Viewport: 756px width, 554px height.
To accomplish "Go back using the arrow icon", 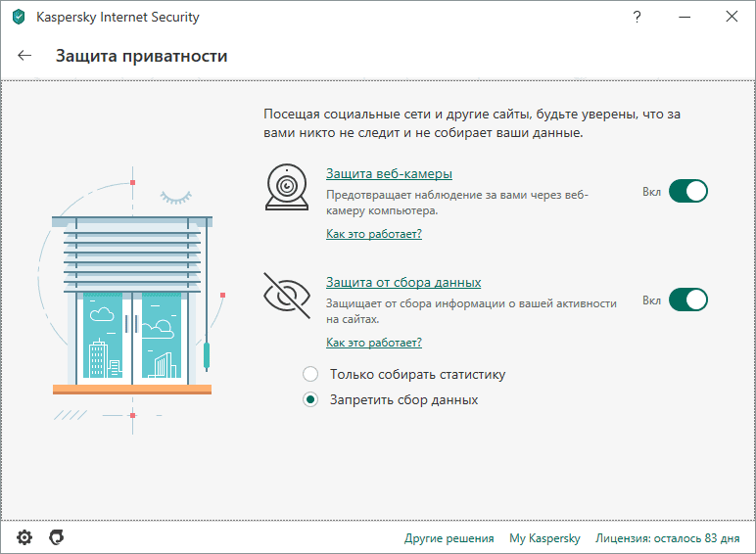I will click(24, 56).
